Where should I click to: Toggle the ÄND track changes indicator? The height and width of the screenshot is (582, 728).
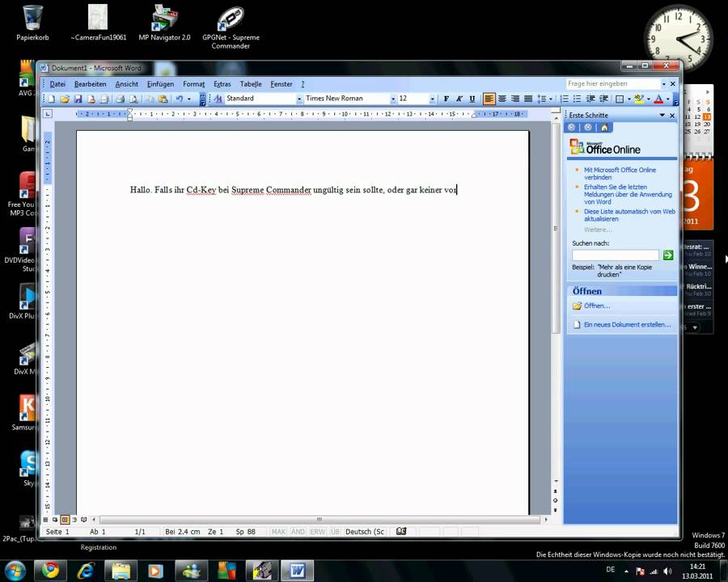(298, 532)
